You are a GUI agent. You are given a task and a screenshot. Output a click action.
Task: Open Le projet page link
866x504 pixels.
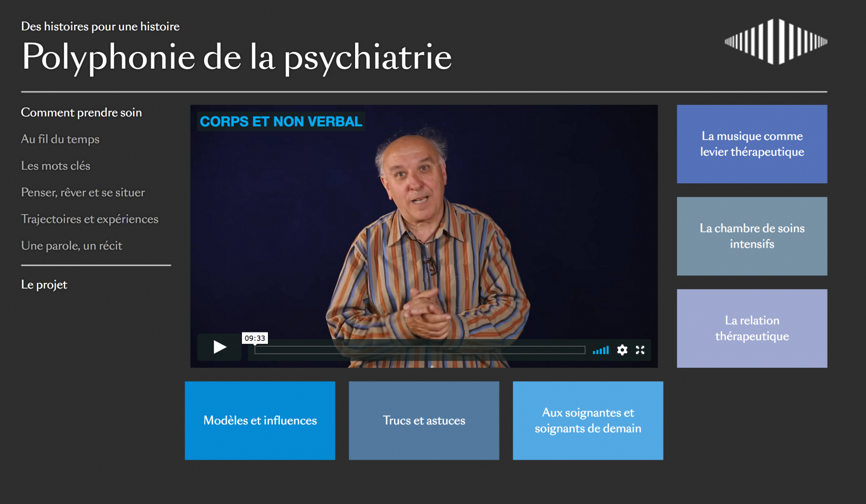click(44, 285)
